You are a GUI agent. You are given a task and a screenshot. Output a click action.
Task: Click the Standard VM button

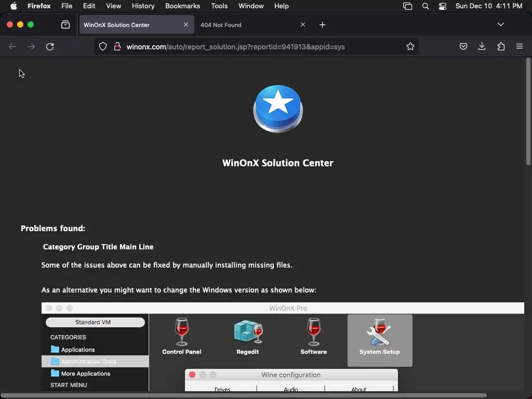(96, 322)
